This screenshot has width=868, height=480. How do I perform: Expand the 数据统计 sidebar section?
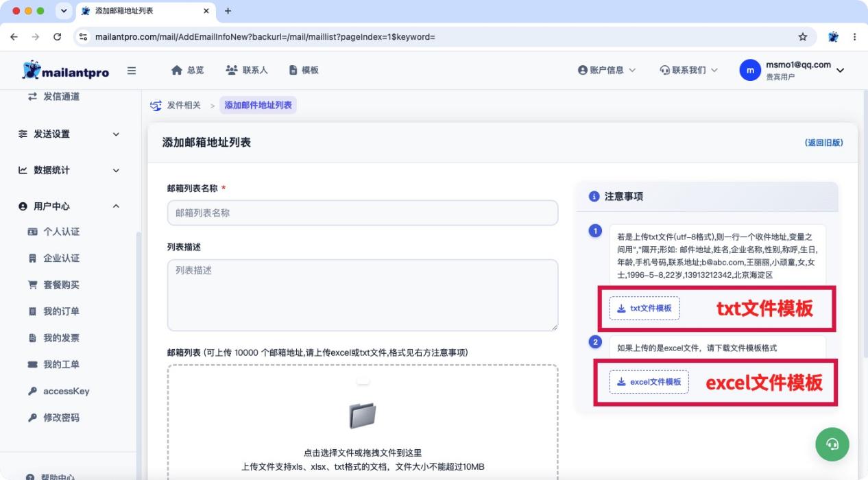pyautogui.click(x=69, y=170)
